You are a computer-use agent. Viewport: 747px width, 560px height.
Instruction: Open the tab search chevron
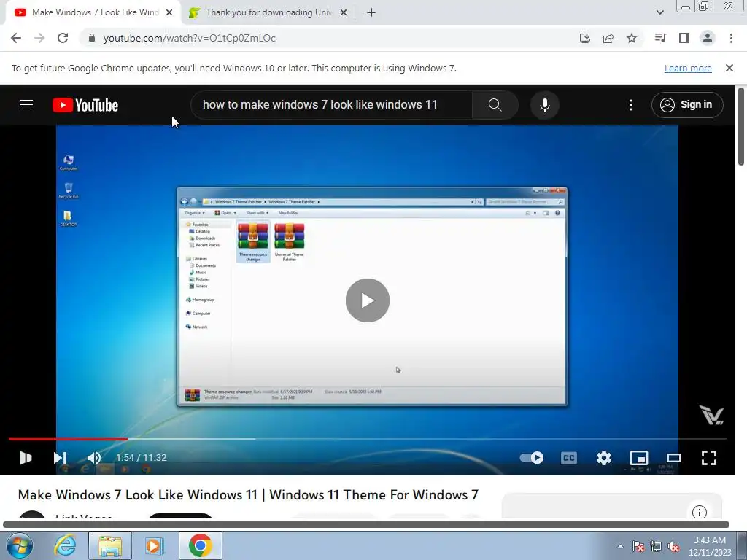click(659, 12)
